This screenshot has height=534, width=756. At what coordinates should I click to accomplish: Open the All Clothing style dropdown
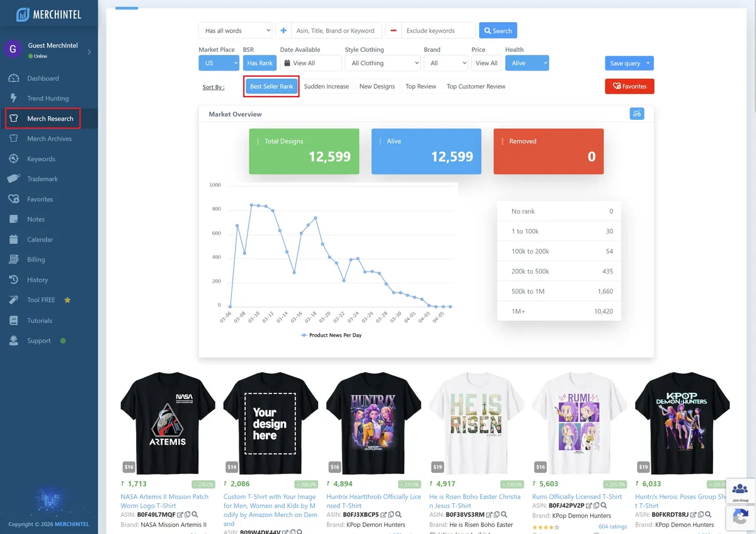(x=382, y=62)
